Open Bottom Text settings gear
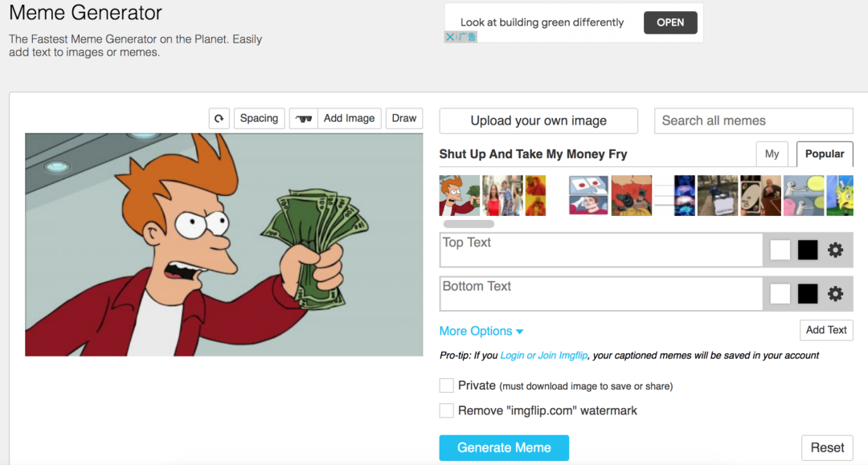868x465 pixels. (835, 294)
